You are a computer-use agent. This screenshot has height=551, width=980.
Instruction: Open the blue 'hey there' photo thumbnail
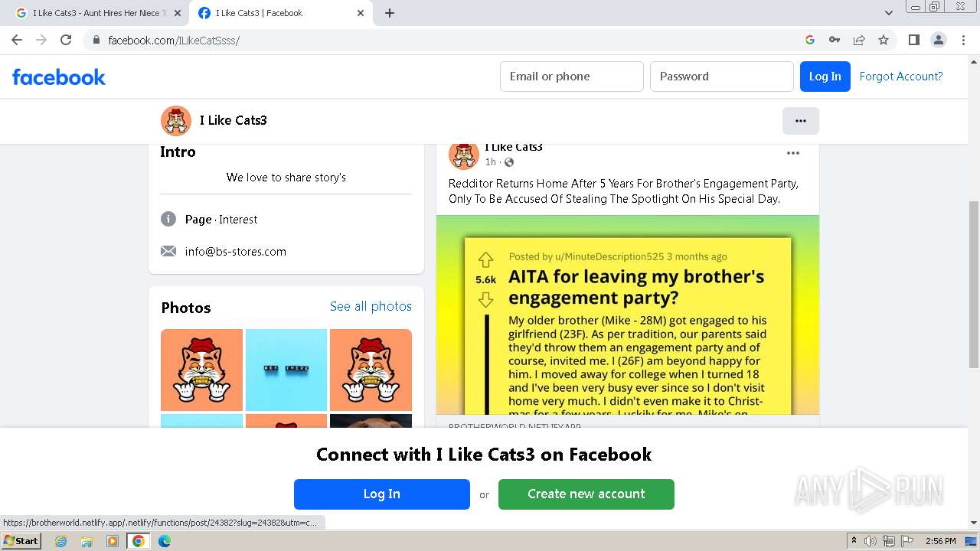(286, 370)
